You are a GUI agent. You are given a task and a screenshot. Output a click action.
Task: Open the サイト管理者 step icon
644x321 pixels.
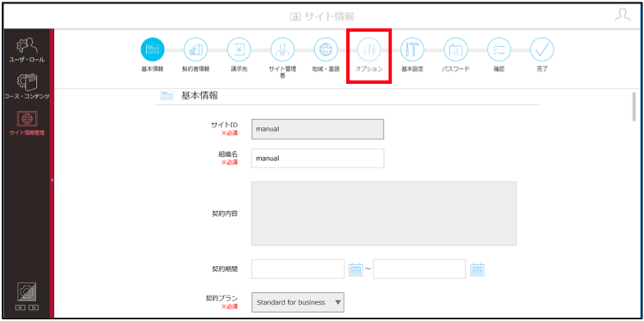tap(282, 49)
